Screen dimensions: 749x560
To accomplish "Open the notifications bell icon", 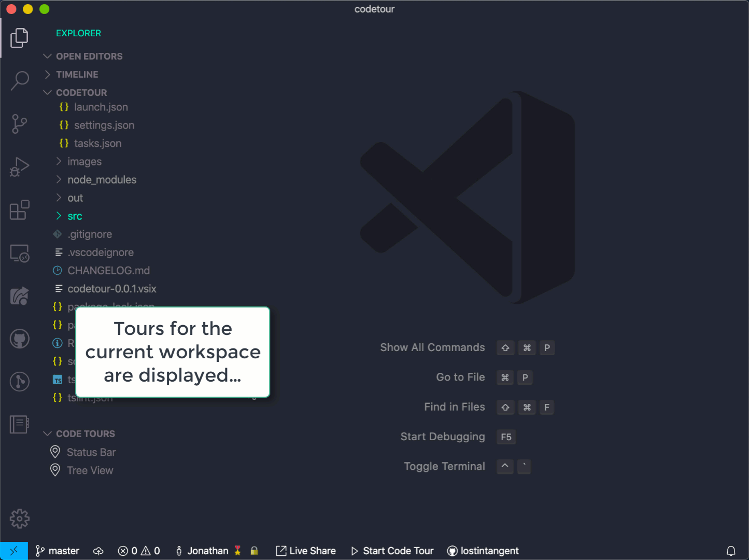I will click(x=731, y=551).
